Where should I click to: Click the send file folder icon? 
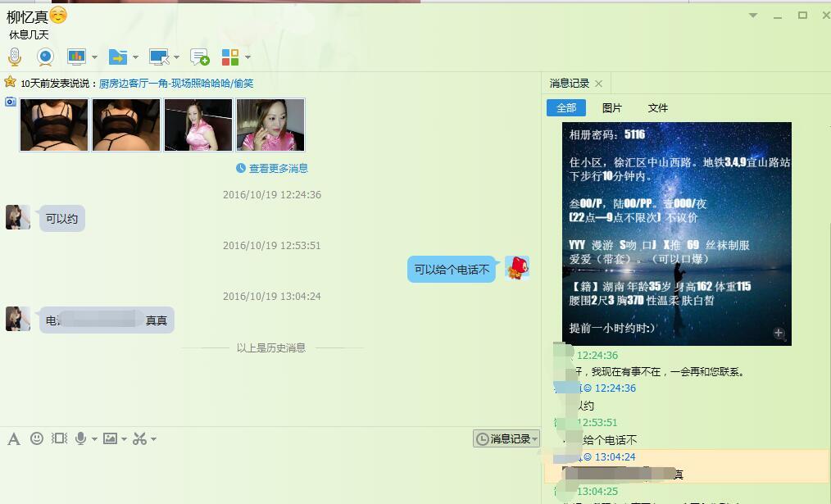click(118, 57)
